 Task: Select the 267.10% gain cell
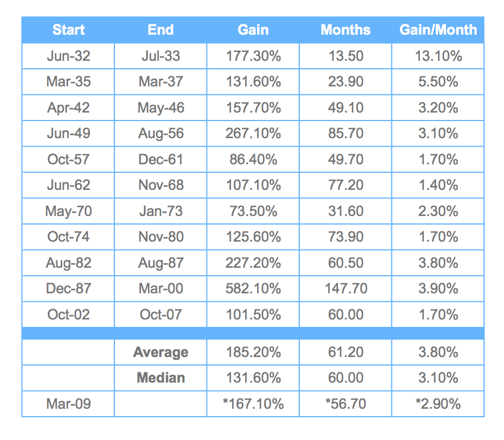pyautogui.click(x=253, y=134)
